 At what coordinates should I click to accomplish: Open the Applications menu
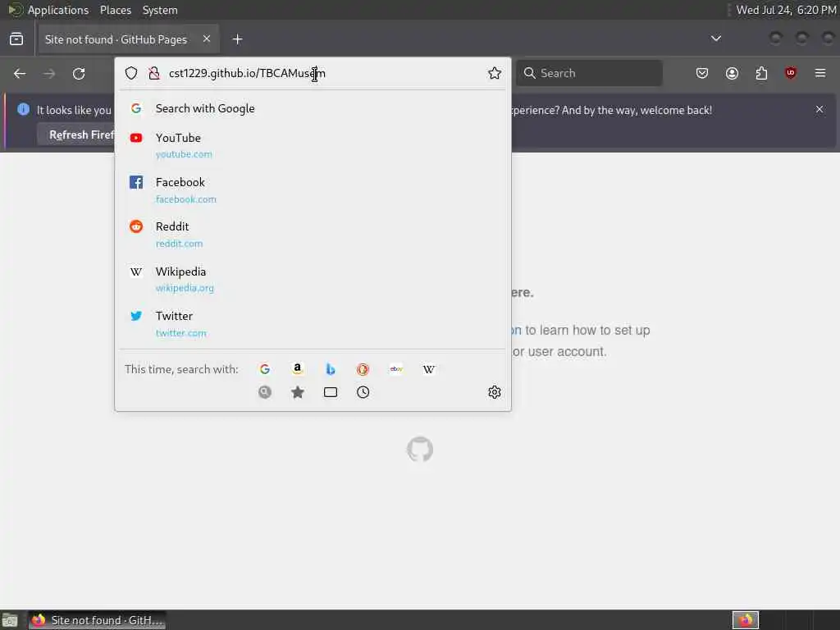coord(58,10)
